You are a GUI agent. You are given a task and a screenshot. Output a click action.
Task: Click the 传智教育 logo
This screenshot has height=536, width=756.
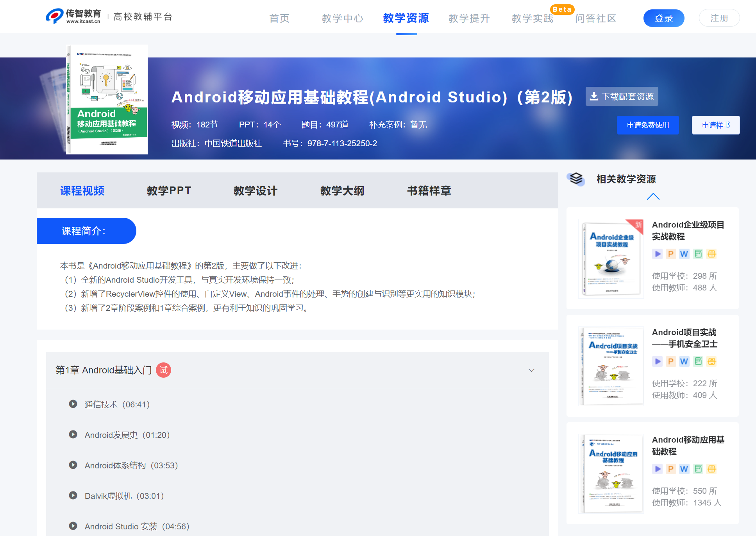click(x=73, y=16)
